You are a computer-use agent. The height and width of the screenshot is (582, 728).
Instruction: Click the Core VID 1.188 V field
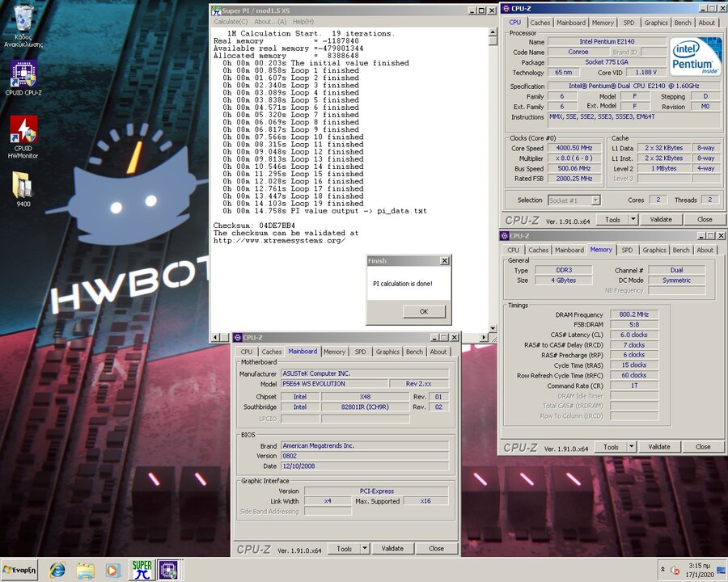(x=645, y=73)
